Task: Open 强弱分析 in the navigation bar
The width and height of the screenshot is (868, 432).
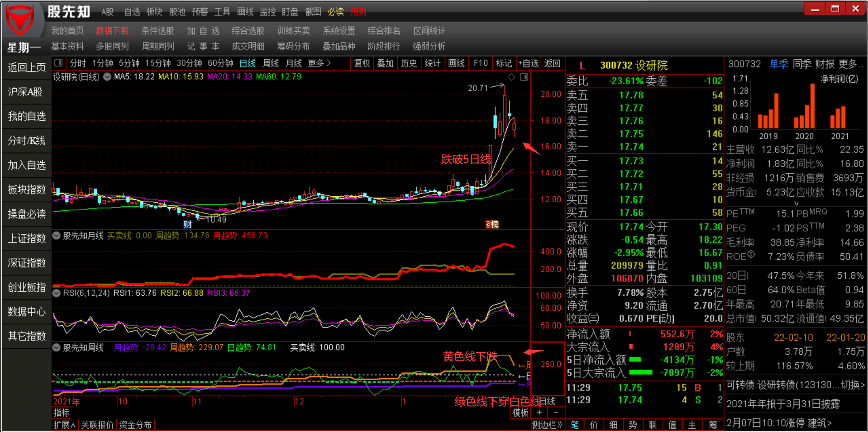Action: 429,46
